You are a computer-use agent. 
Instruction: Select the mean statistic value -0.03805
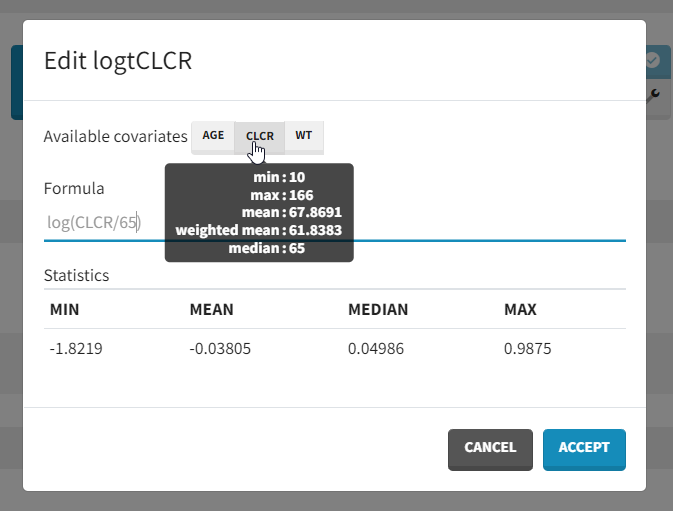click(x=221, y=349)
